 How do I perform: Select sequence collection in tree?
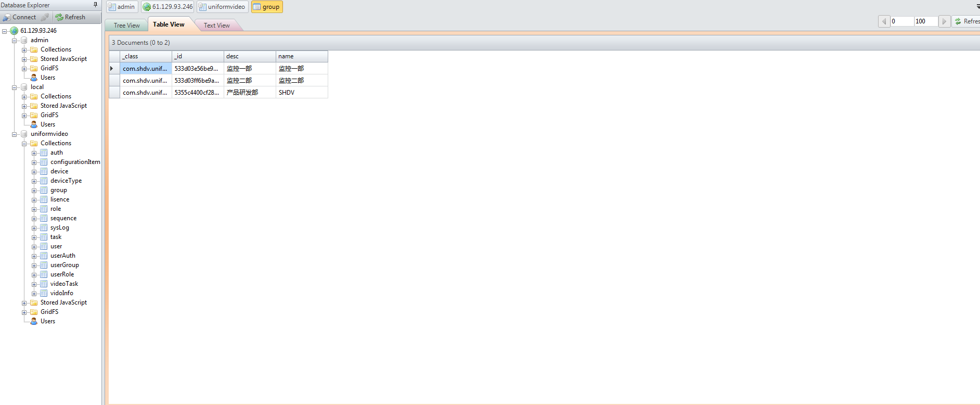[x=63, y=218]
